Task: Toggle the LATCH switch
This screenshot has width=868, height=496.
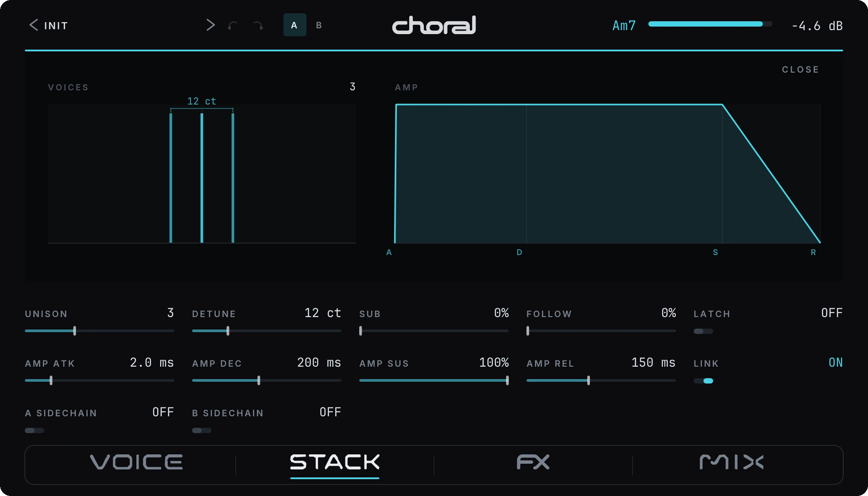Action: [703, 331]
